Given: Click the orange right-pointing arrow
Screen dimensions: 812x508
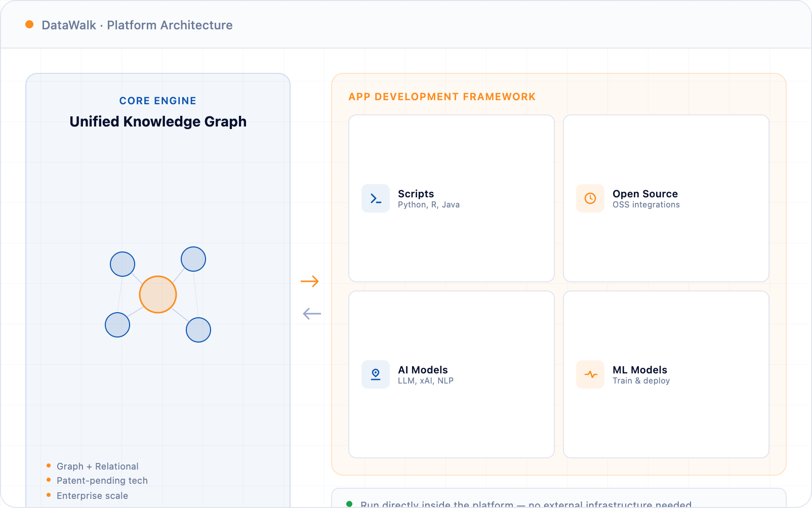Looking at the screenshot, I should [x=310, y=281].
